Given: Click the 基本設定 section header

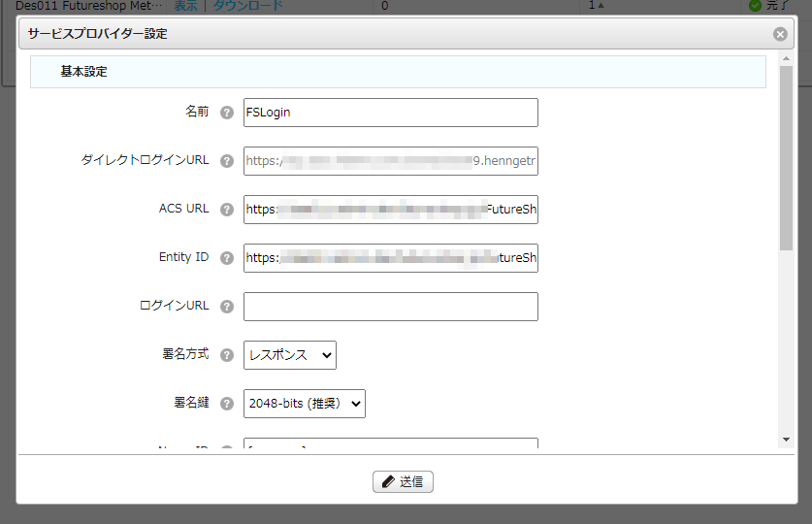Looking at the screenshot, I should 398,72.
